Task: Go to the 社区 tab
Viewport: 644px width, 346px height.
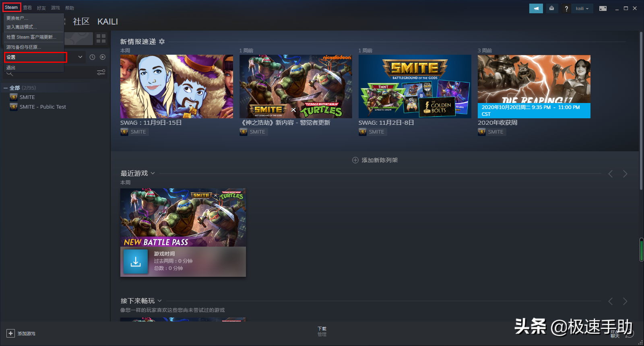Action: point(81,22)
